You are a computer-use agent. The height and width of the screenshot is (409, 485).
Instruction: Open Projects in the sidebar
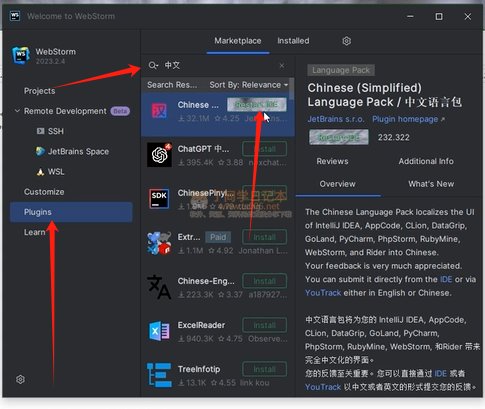[x=39, y=91]
